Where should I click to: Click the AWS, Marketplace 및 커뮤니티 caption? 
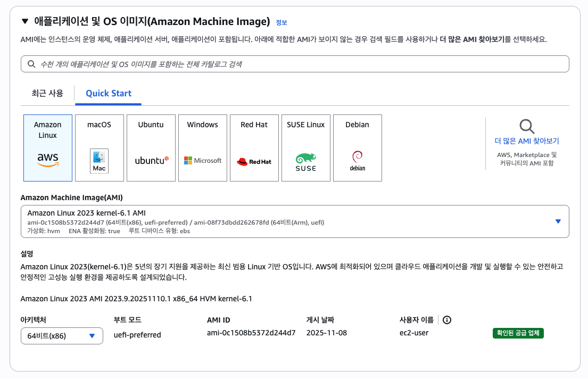click(526, 159)
